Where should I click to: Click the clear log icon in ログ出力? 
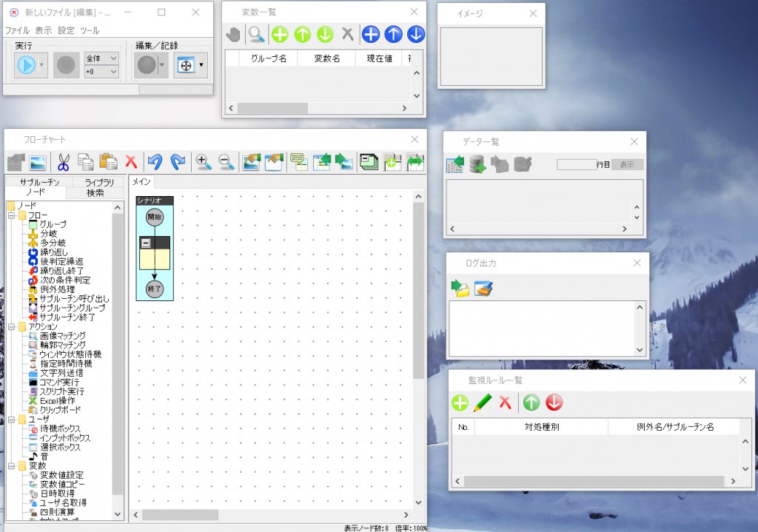(484, 289)
